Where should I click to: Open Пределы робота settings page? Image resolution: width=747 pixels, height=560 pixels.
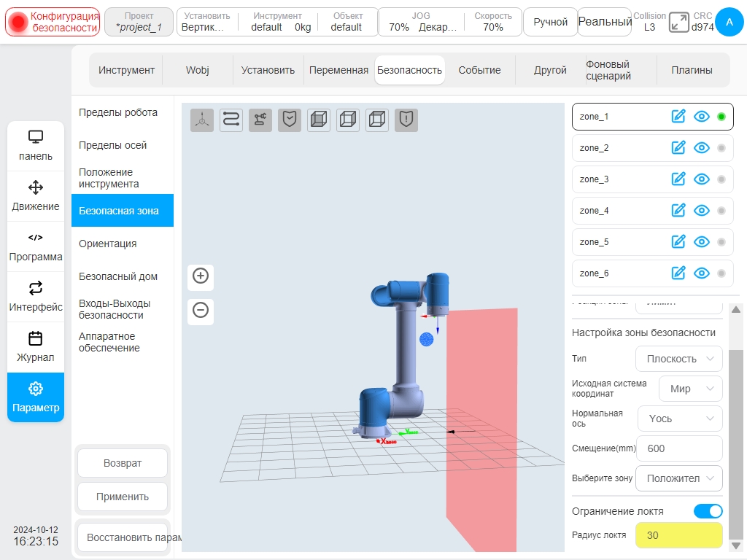point(123,113)
